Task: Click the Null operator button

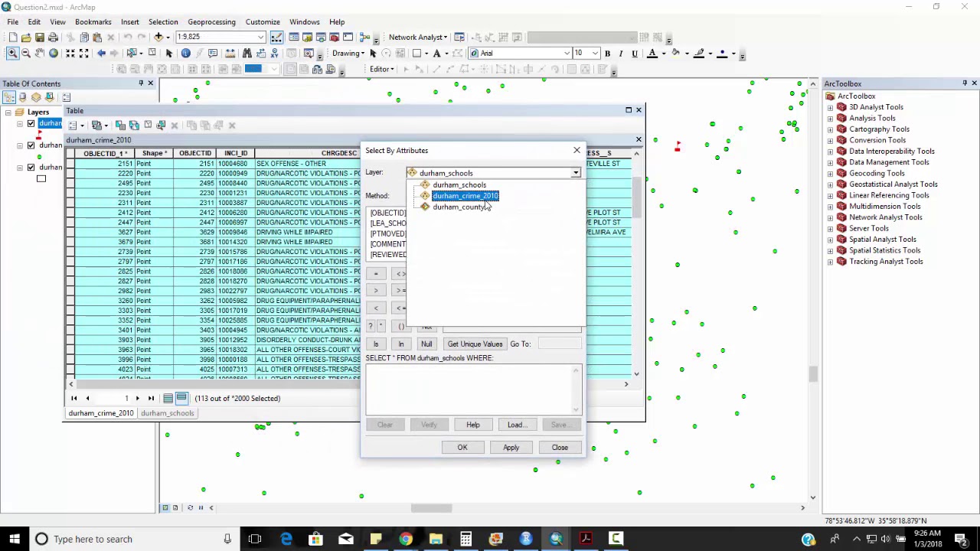Action: click(x=426, y=344)
